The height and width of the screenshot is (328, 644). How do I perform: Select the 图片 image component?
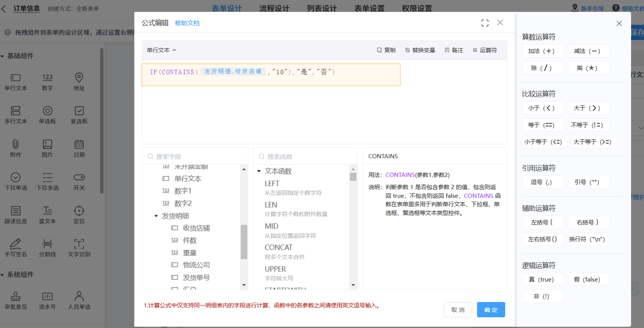[x=47, y=148]
